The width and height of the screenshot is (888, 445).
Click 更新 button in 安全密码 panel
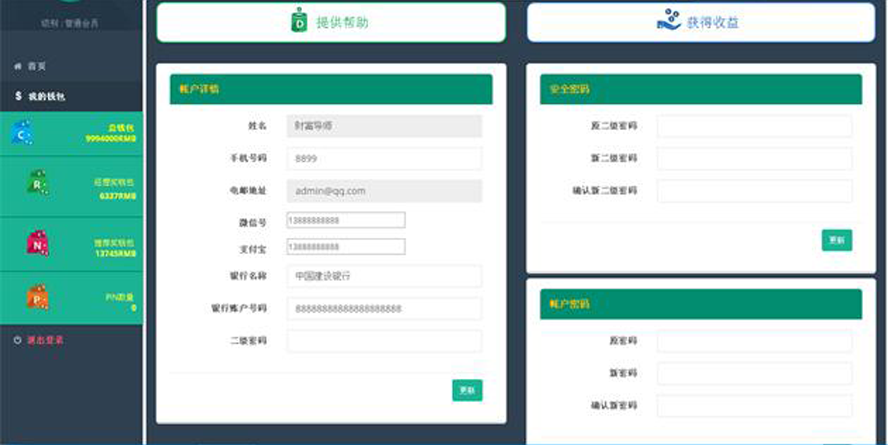click(837, 240)
